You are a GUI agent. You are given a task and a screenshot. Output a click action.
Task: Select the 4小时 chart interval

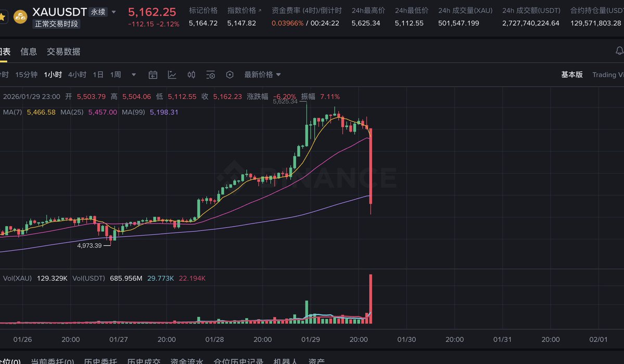click(77, 75)
